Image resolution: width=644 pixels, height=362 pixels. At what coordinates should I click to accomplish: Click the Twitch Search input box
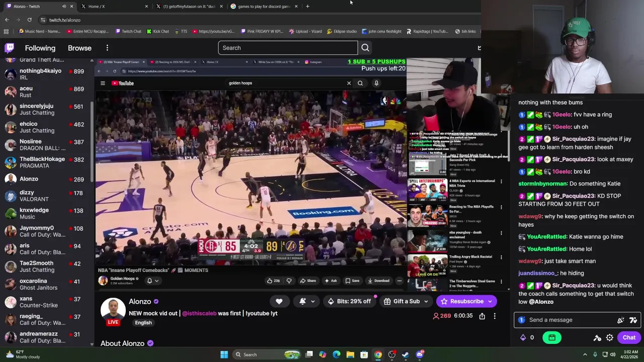[288, 48]
